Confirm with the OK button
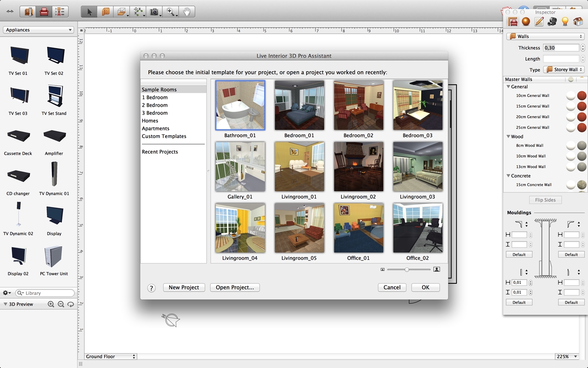 [x=425, y=287]
